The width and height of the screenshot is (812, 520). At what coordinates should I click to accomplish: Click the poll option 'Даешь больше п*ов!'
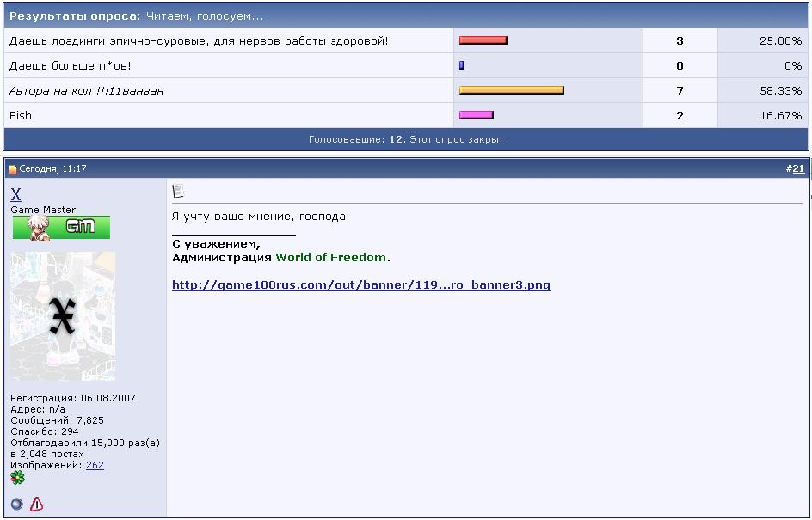[x=70, y=65]
